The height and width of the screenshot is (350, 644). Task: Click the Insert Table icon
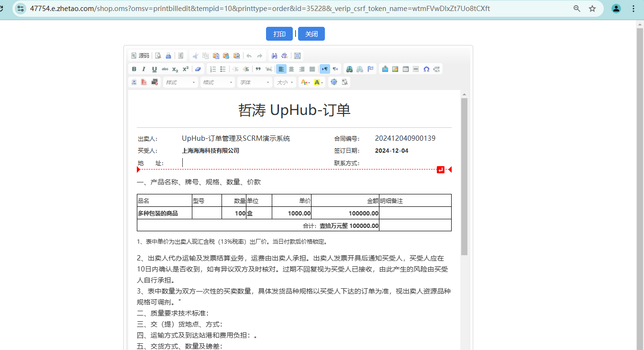(406, 69)
